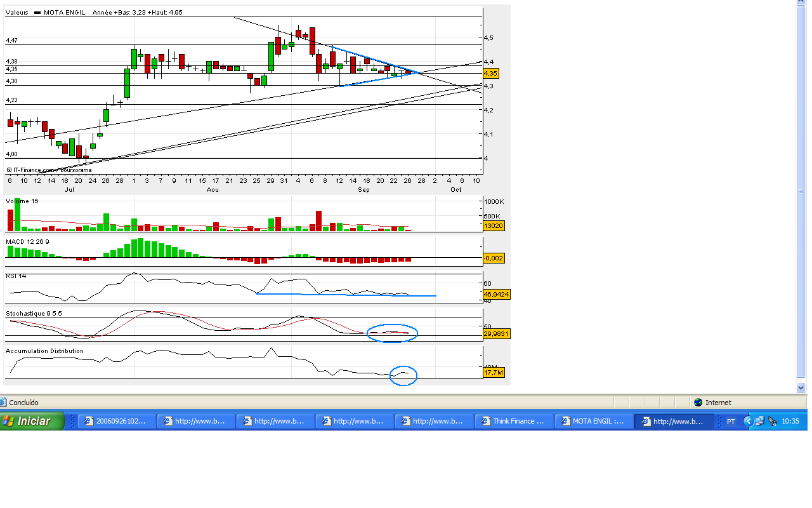812x508 pixels.
Task: Switch to the Think Finance taskbar window
Action: 514,421
